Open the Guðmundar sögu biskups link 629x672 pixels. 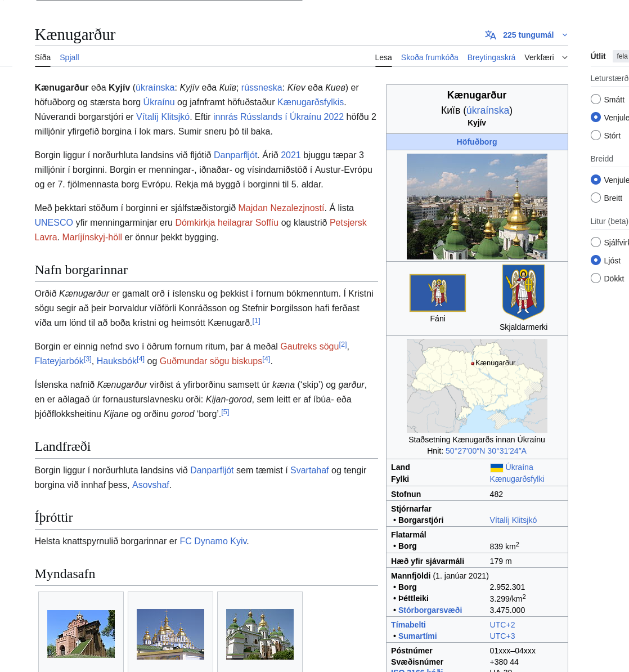[x=211, y=361]
